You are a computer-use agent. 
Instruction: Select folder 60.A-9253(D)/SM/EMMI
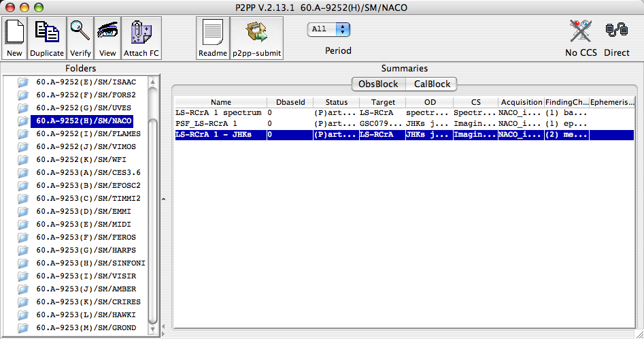click(84, 211)
